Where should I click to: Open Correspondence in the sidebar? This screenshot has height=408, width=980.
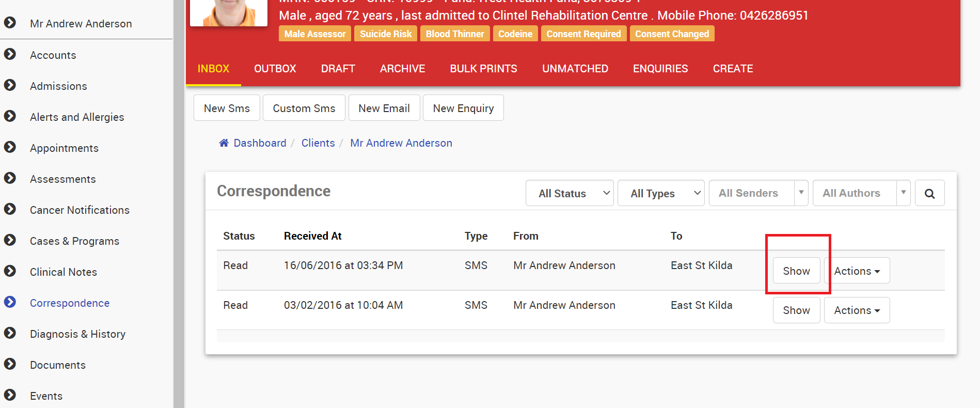[x=70, y=303]
